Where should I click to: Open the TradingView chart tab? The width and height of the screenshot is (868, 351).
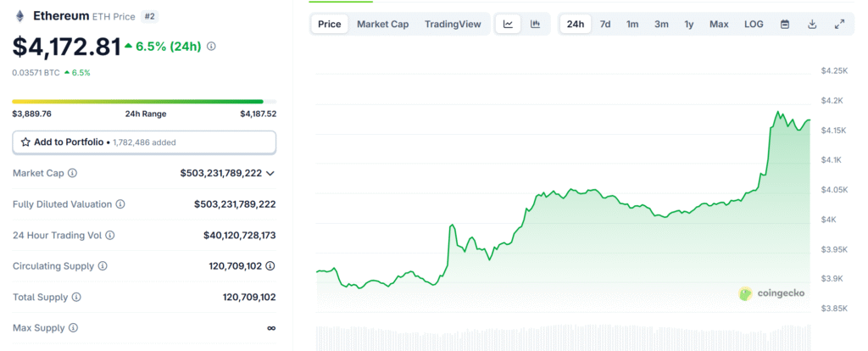pyautogui.click(x=453, y=24)
